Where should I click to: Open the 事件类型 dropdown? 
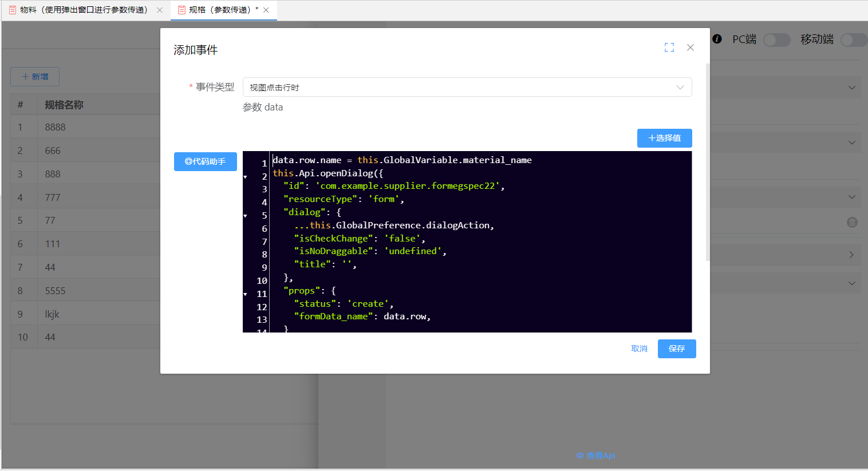coord(467,88)
